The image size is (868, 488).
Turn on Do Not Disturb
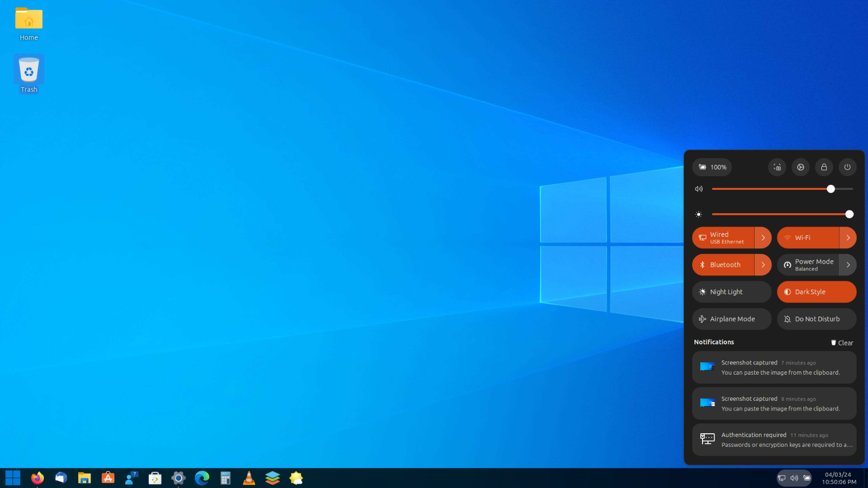coord(817,319)
